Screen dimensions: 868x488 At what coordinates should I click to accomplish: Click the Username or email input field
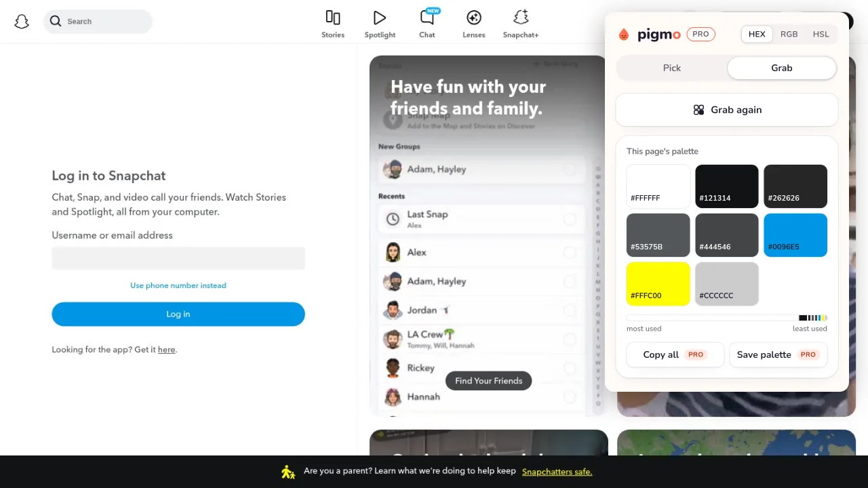pyautogui.click(x=178, y=258)
